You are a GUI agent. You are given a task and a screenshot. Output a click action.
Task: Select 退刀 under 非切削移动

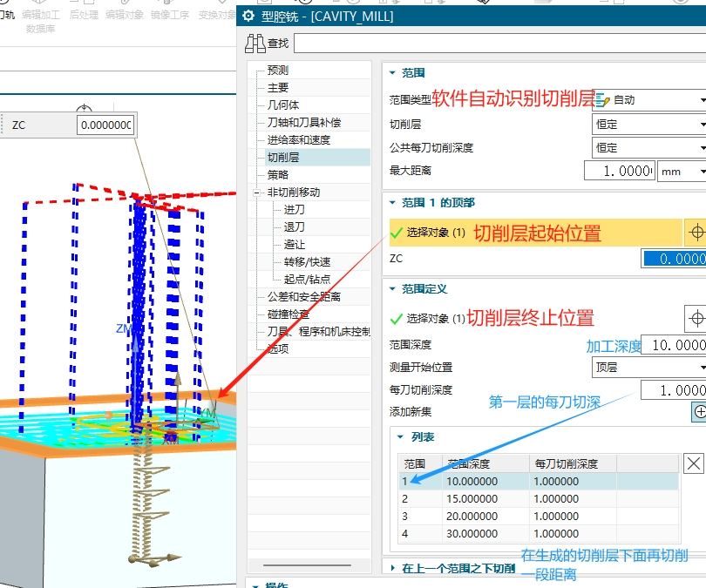tap(294, 227)
